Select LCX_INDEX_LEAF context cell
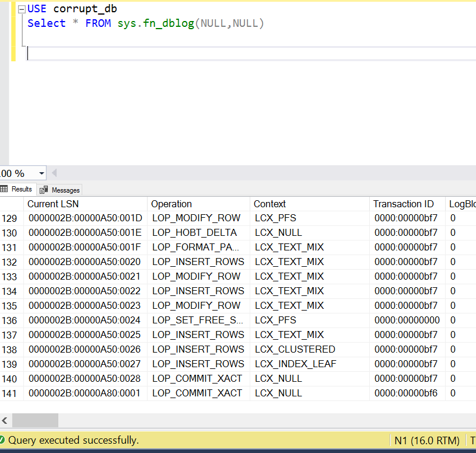Screen dimensions: 476x453 point(310,364)
